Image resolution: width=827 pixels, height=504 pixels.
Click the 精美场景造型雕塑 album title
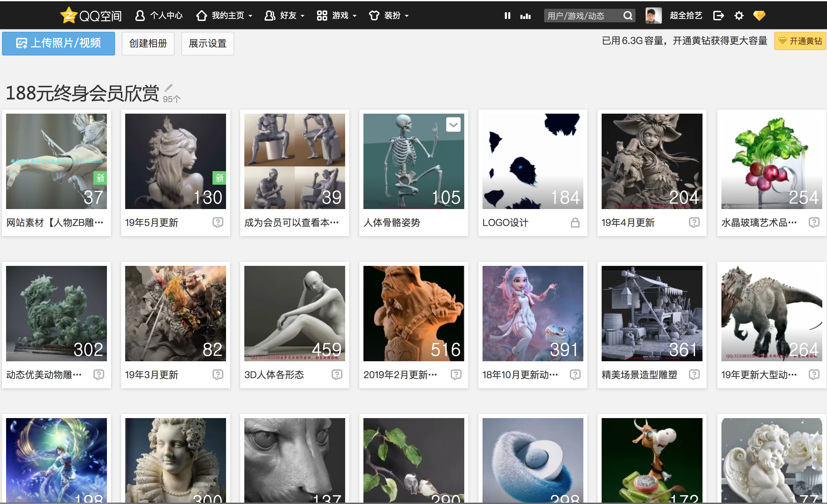640,375
